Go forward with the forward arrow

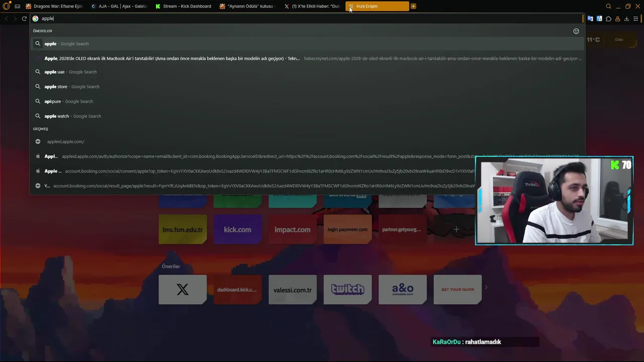15,19
